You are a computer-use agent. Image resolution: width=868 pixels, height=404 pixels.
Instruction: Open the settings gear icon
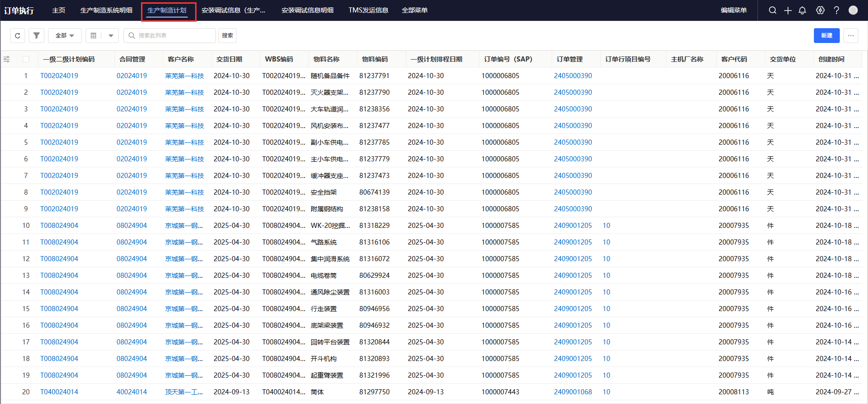tap(820, 10)
